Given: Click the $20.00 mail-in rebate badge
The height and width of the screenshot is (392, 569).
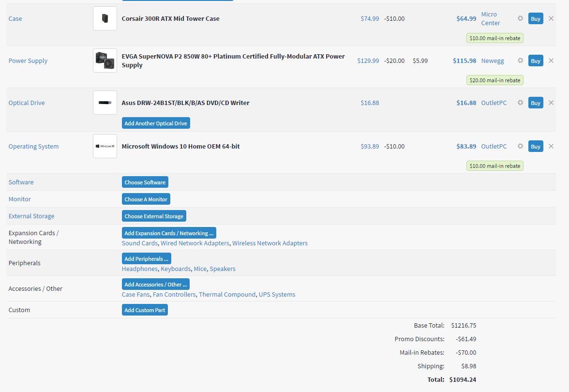Looking at the screenshot, I should click(x=495, y=80).
